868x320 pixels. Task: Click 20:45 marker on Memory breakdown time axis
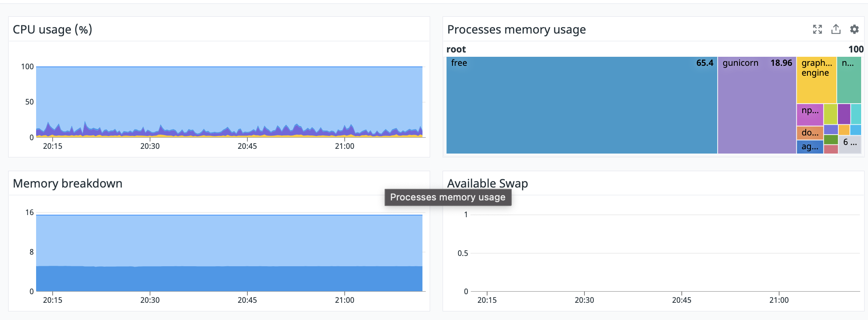point(247,300)
